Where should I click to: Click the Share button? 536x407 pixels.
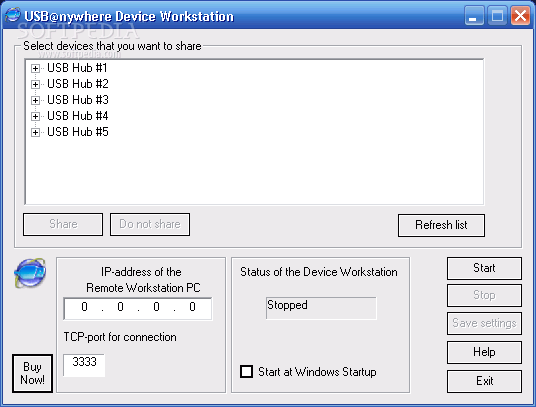click(63, 225)
